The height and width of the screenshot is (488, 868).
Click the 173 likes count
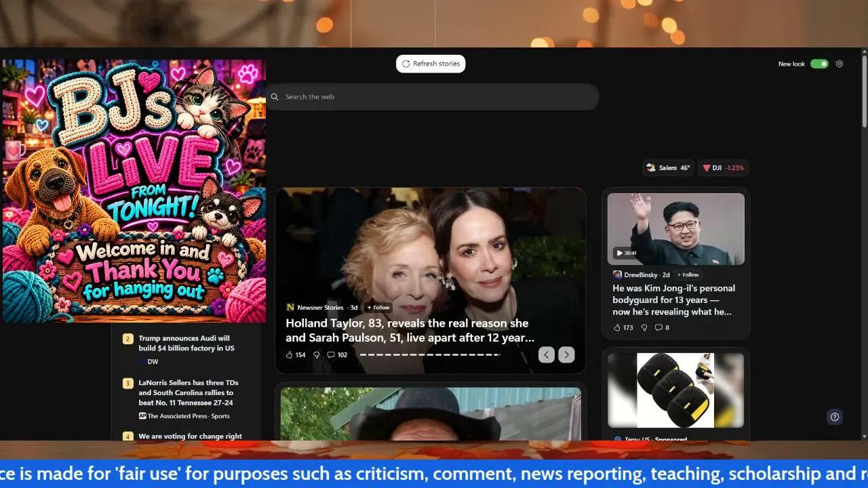coord(628,327)
